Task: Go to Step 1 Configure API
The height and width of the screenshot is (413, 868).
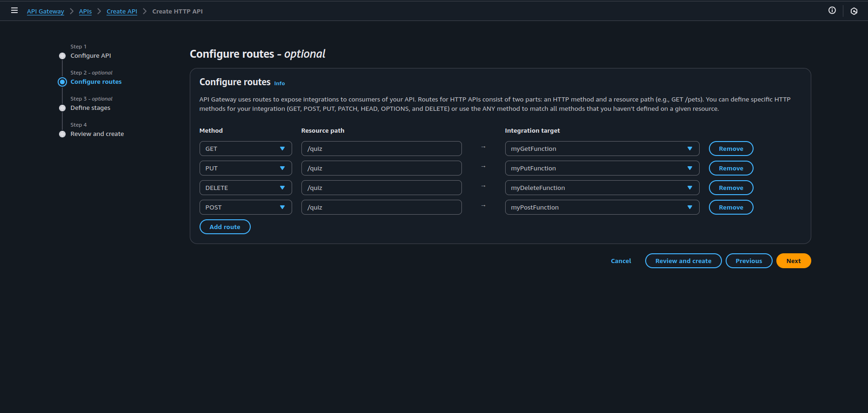Action: coord(90,55)
